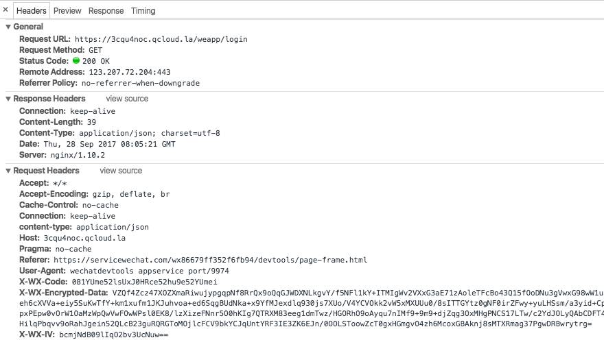Viewport: 604px width, 364px height.
Task: Click the X-WX-IV header value
Action: [114, 335]
